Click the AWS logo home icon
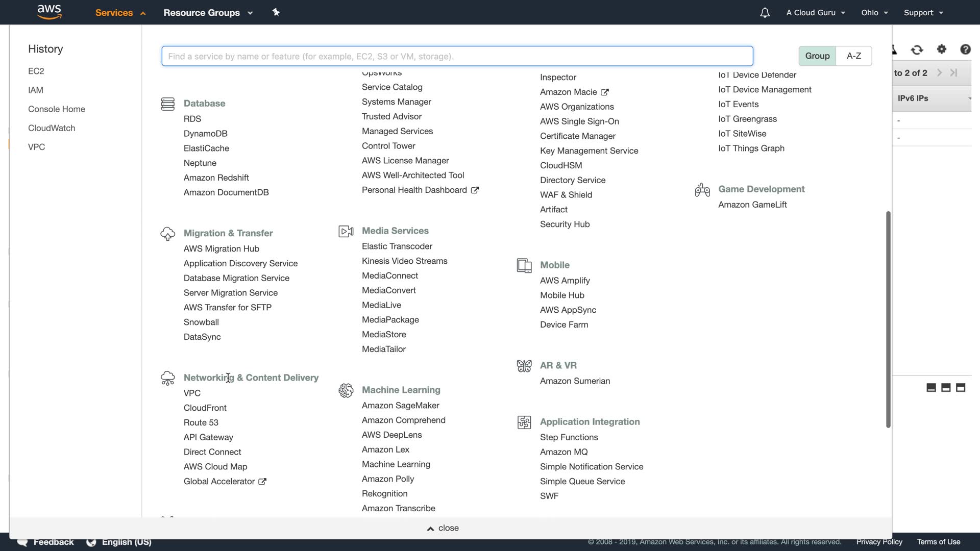The width and height of the screenshot is (980, 551). pos(50,12)
